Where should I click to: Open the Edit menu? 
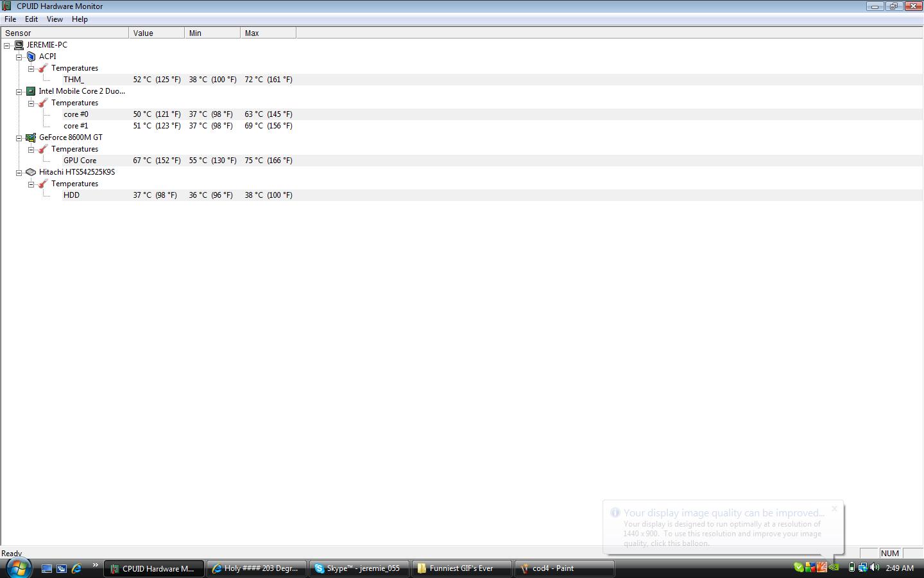pyautogui.click(x=31, y=19)
